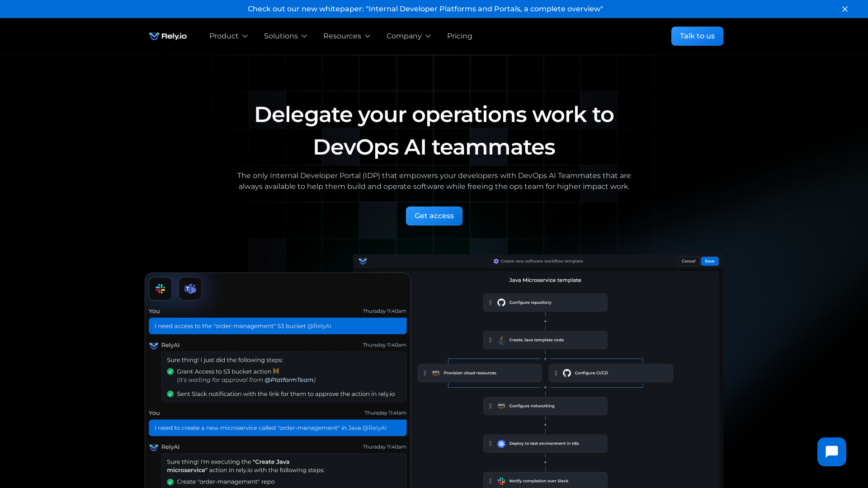Open the chat widget bubble

click(831, 452)
